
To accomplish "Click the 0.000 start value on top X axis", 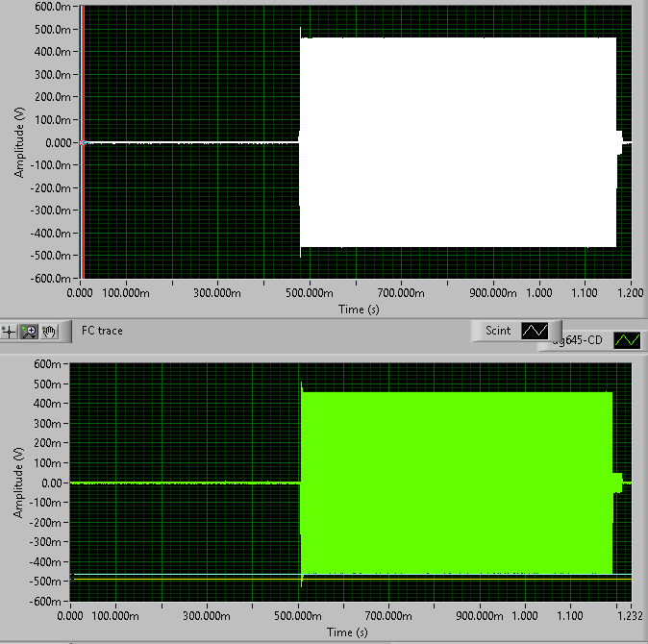I will (80, 293).
